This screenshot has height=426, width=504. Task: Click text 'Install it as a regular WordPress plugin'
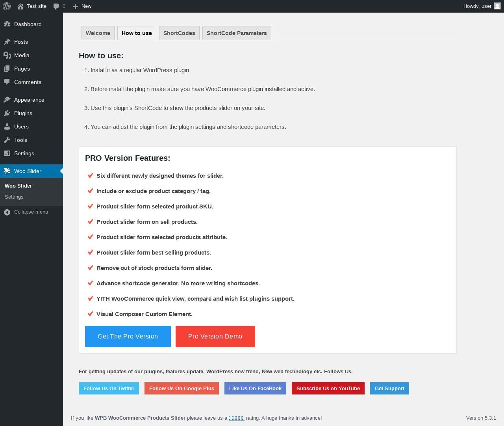140,70
